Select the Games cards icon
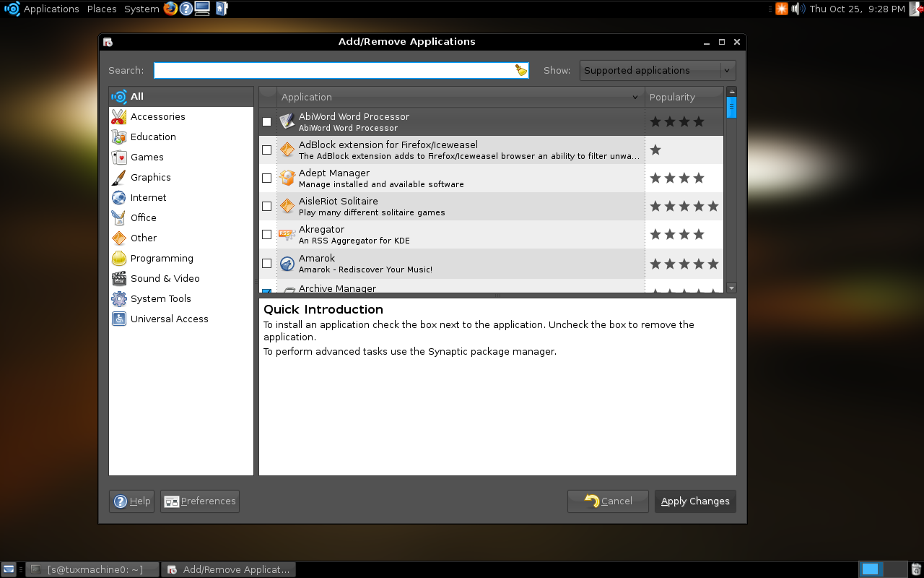Image resolution: width=924 pixels, height=578 pixels. [x=119, y=157]
